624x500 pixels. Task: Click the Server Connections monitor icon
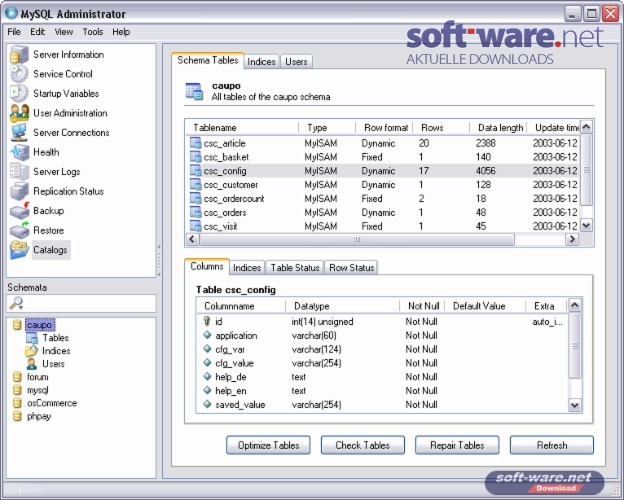pos(19,133)
